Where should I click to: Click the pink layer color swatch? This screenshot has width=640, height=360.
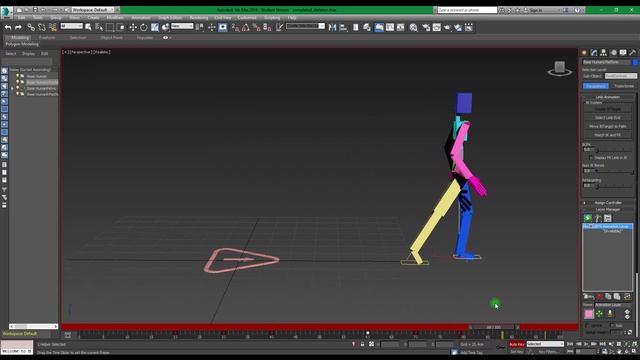click(589, 314)
